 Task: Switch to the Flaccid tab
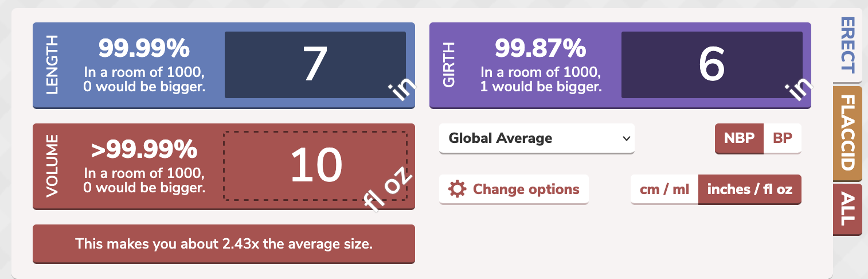click(x=847, y=134)
